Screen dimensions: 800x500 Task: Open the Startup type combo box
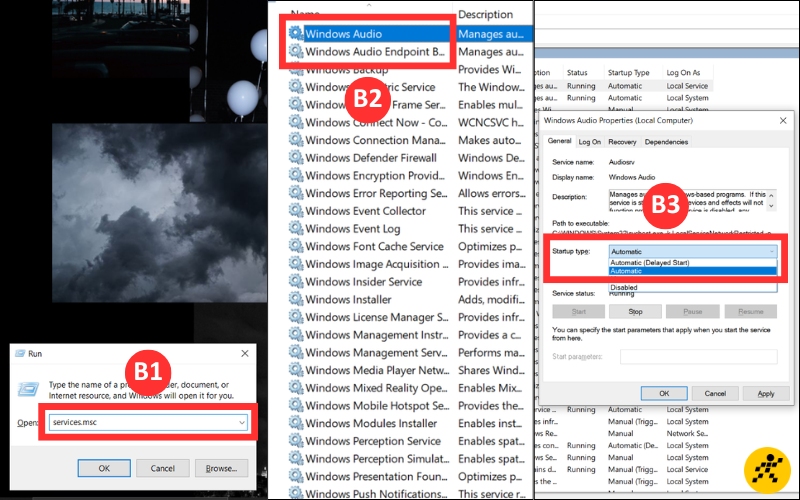(693, 251)
